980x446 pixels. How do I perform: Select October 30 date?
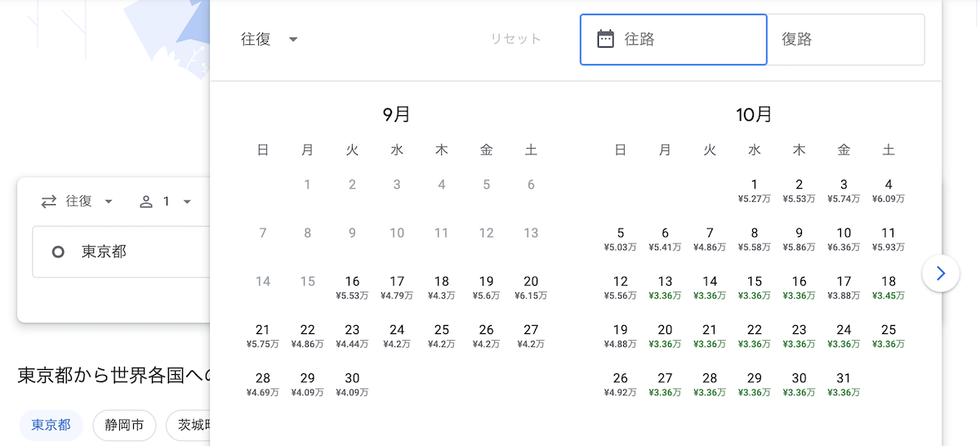tap(799, 384)
